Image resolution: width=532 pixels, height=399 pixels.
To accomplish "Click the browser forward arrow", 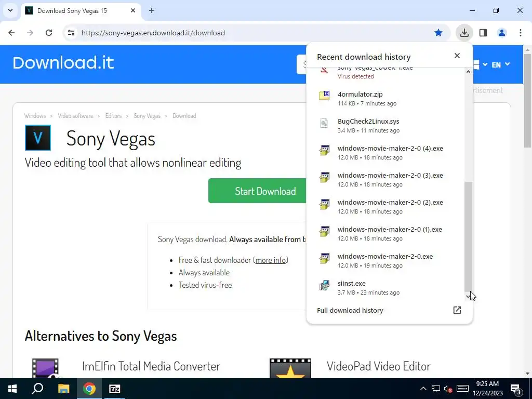I will coord(30,33).
